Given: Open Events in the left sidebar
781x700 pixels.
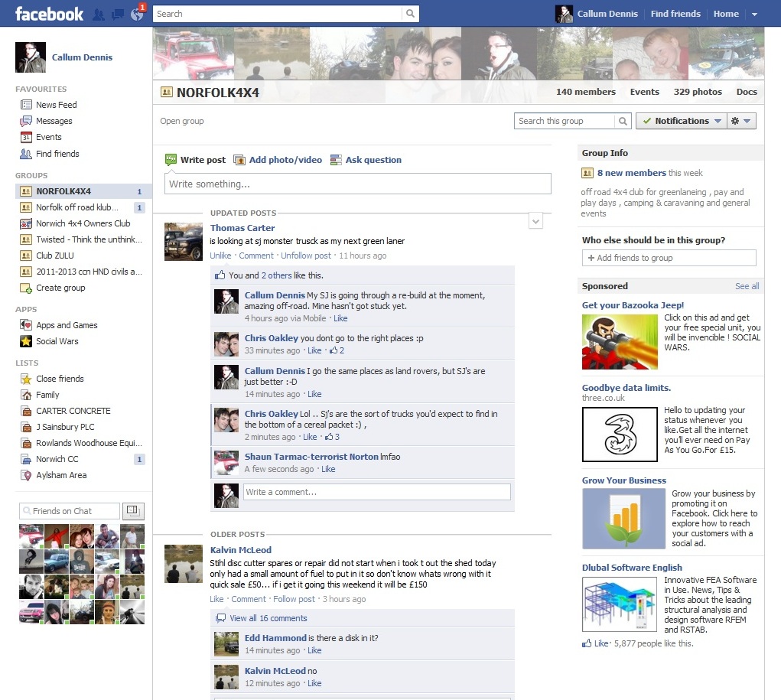Looking at the screenshot, I should [48, 137].
